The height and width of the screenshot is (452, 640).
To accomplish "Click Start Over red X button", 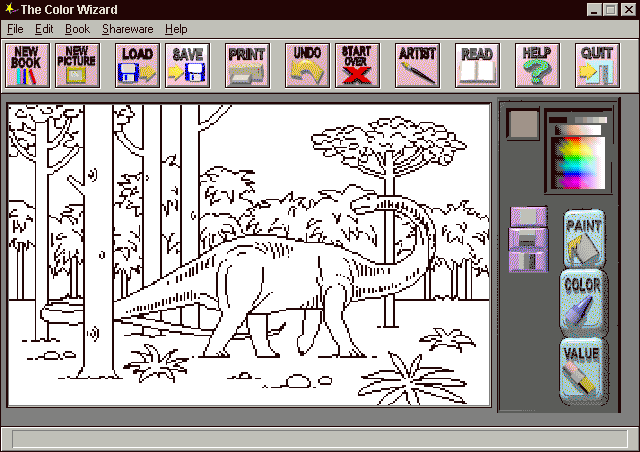I will click(x=357, y=65).
